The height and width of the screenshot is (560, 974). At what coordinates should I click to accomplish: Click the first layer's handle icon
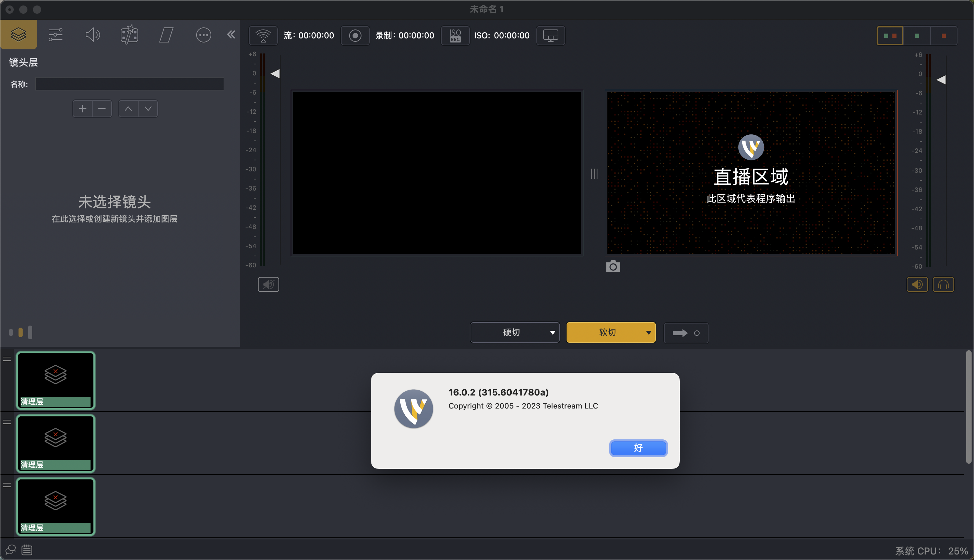tap(7, 359)
